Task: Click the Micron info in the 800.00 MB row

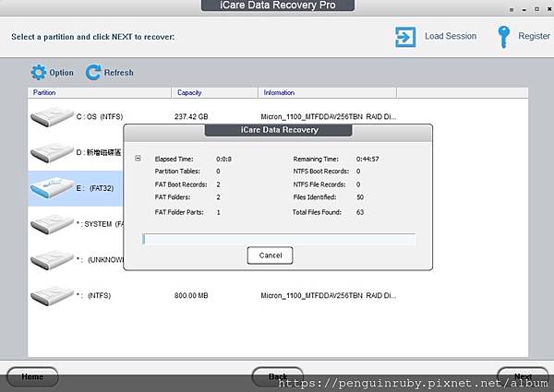Action: coord(328,296)
